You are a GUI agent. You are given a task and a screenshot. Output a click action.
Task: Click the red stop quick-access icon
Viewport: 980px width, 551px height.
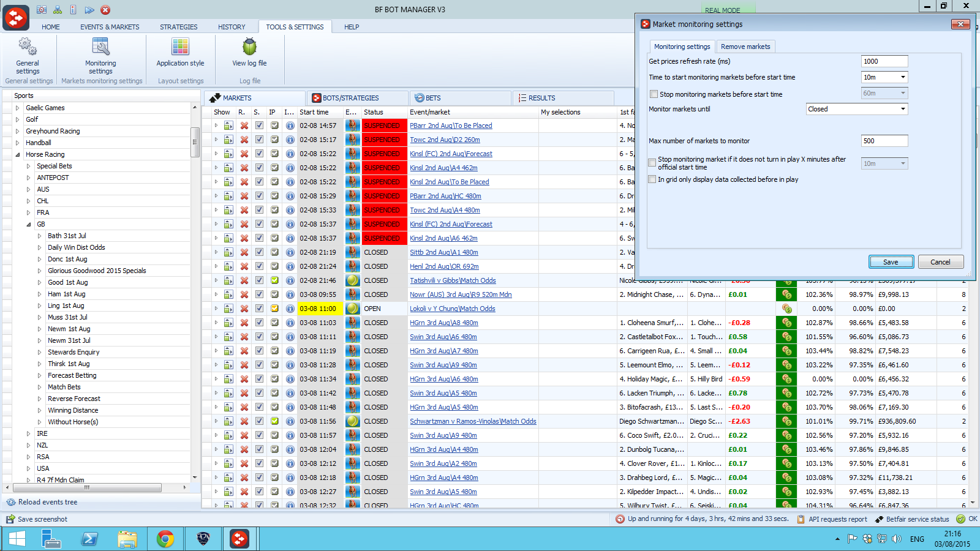tap(105, 10)
